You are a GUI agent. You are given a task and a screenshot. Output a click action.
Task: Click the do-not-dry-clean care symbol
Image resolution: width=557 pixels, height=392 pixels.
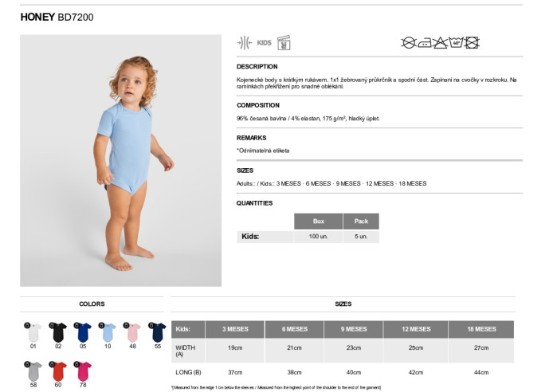point(409,43)
